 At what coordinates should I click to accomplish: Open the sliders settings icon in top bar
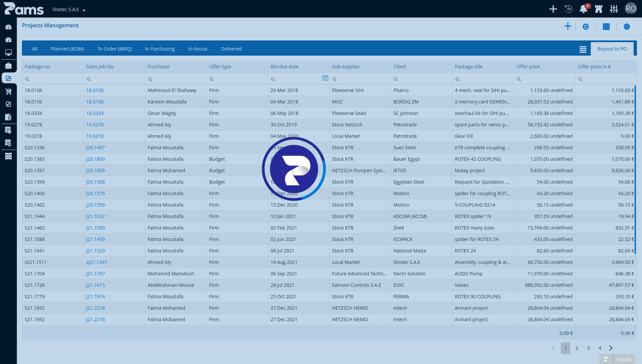(614, 9)
